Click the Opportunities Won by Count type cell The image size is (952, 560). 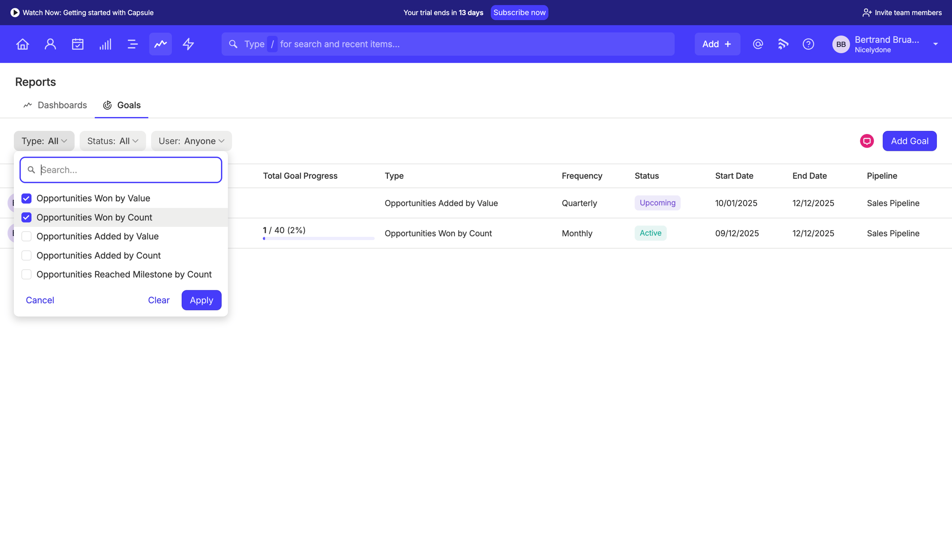click(x=438, y=233)
